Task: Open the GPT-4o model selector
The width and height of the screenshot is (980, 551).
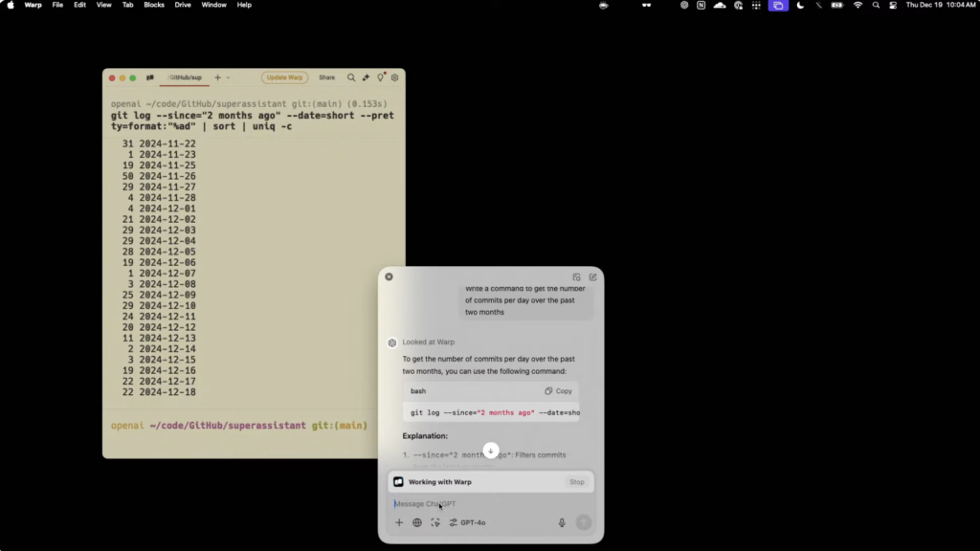Action: 467,522
